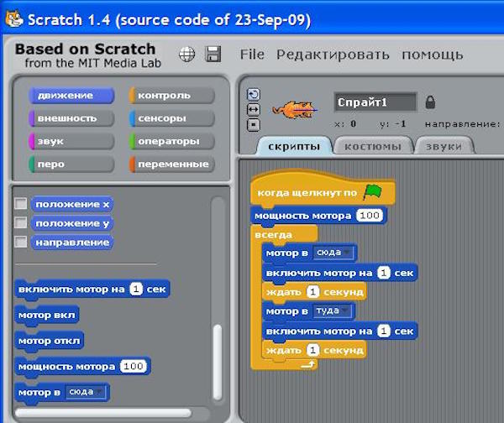Click the seconds value in the second script включить мотор на block
Image resolution: width=504 pixels, height=423 pixels.
point(384,332)
